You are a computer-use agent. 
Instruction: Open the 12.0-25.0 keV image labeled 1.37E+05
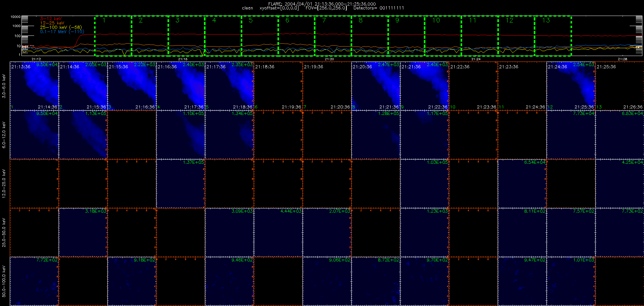point(181,184)
